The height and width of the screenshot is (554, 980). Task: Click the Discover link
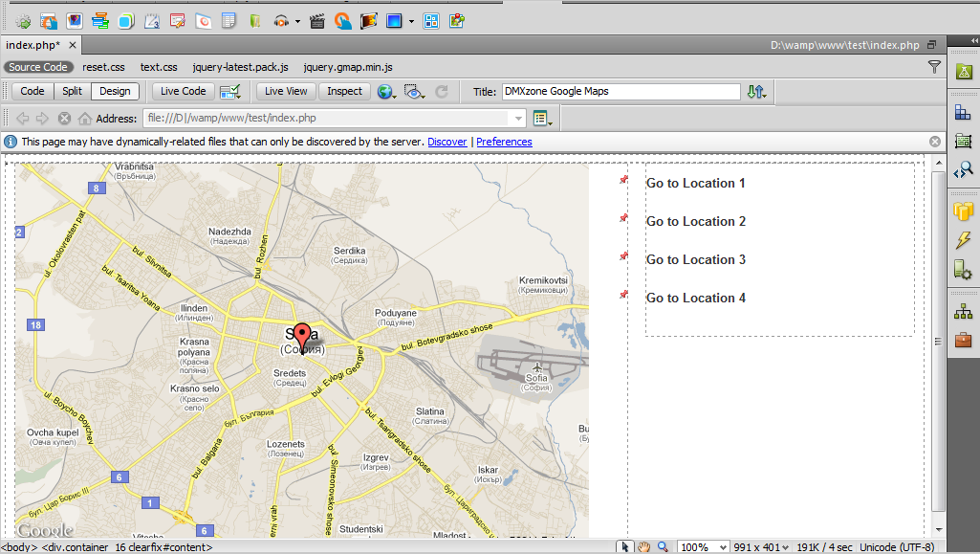pos(446,142)
